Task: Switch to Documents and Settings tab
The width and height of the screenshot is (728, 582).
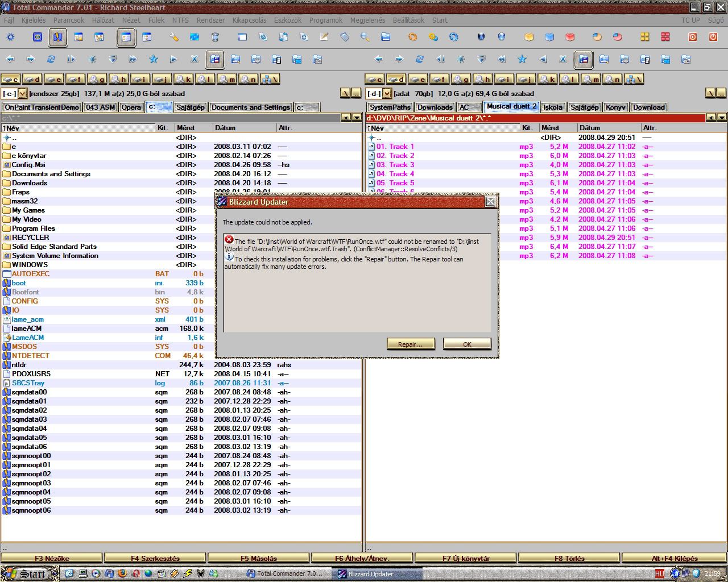Action: (x=251, y=107)
